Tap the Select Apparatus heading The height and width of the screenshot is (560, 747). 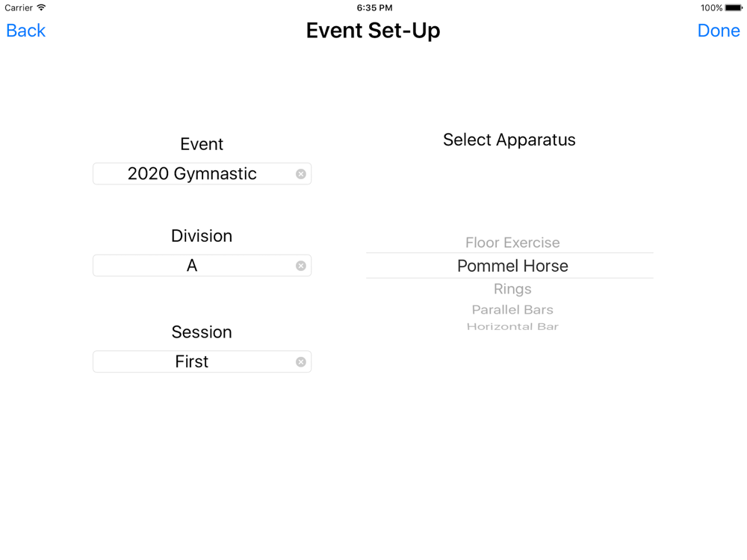coord(509,140)
